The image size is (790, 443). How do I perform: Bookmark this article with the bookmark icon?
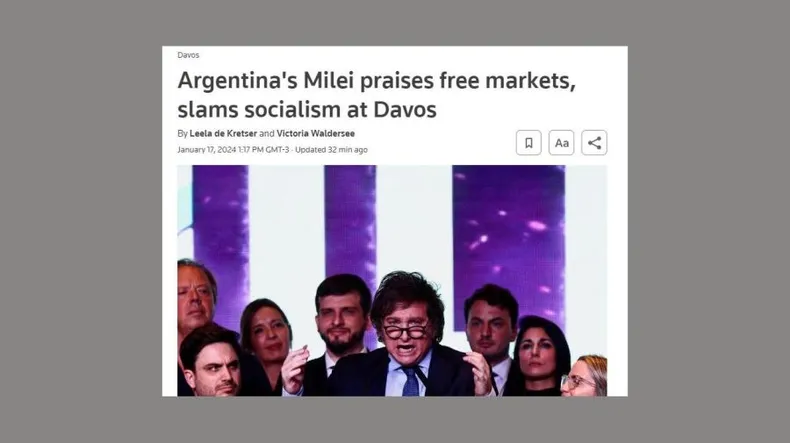point(529,143)
